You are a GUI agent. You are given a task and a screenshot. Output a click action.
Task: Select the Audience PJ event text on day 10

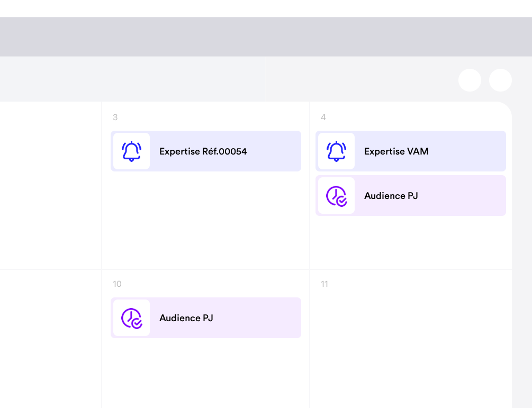(x=186, y=318)
